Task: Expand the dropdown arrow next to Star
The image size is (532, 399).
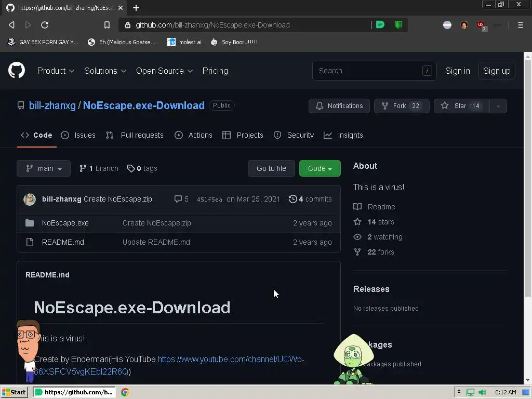Action: [x=498, y=106]
